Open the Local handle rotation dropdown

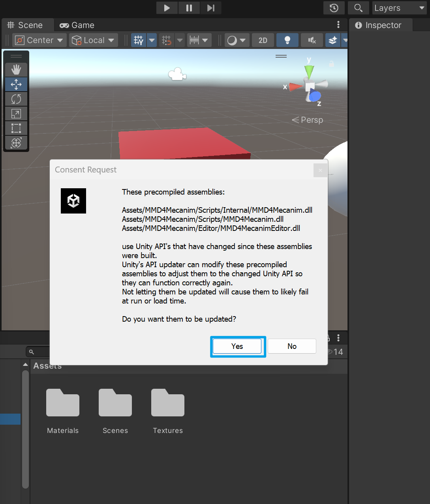tap(94, 40)
